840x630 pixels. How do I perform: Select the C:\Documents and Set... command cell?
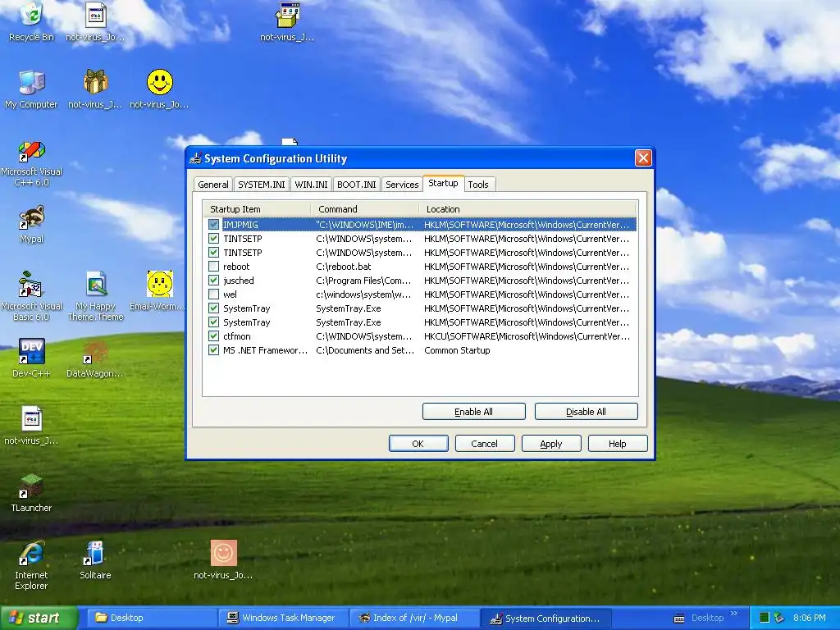(x=365, y=349)
